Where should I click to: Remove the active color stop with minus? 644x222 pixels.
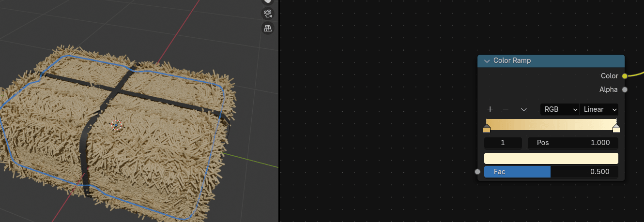click(506, 109)
